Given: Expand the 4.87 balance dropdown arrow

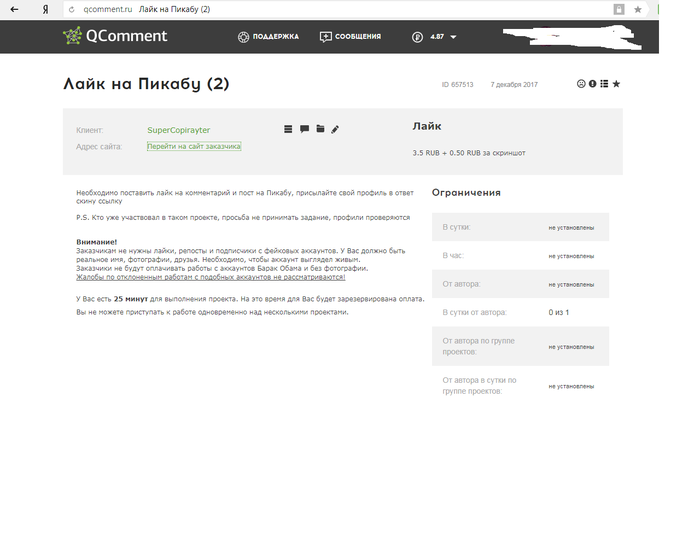Looking at the screenshot, I should pyautogui.click(x=453, y=37).
